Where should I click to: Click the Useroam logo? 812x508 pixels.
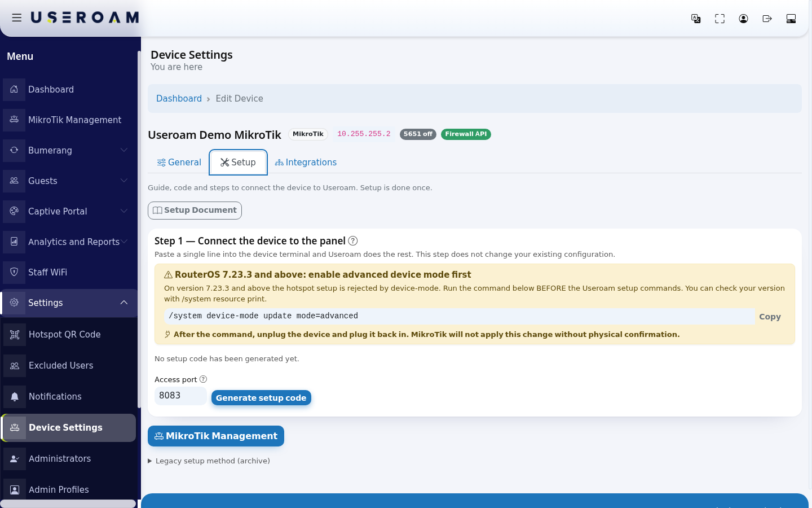click(x=85, y=18)
